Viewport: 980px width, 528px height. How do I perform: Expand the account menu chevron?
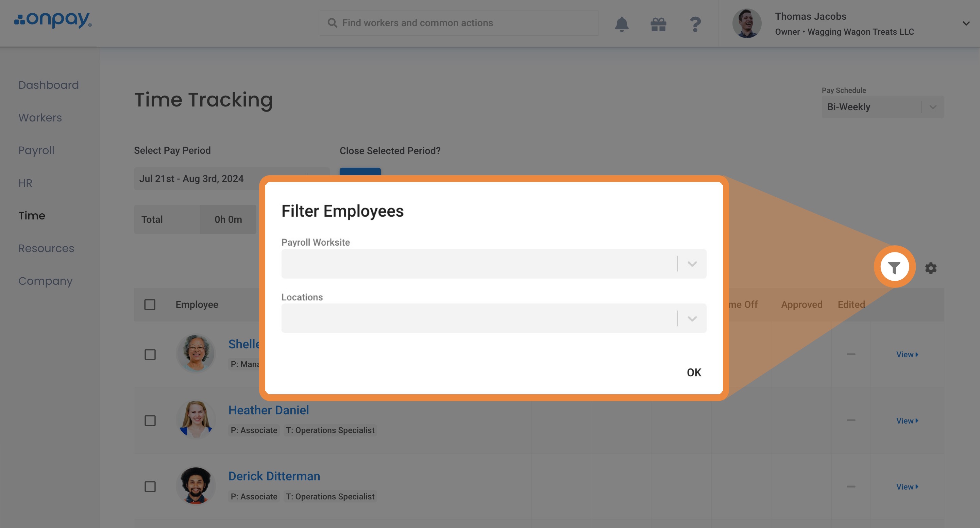click(966, 23)
